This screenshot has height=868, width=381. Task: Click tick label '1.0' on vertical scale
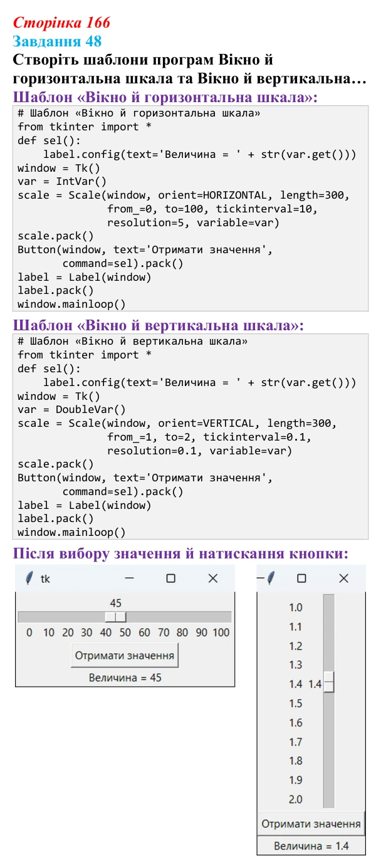coord(296,607)
